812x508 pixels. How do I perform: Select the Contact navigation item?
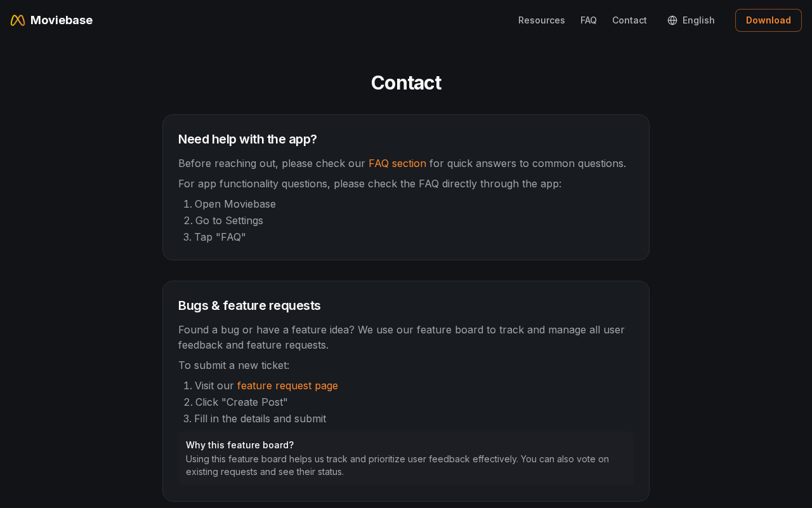629,20
